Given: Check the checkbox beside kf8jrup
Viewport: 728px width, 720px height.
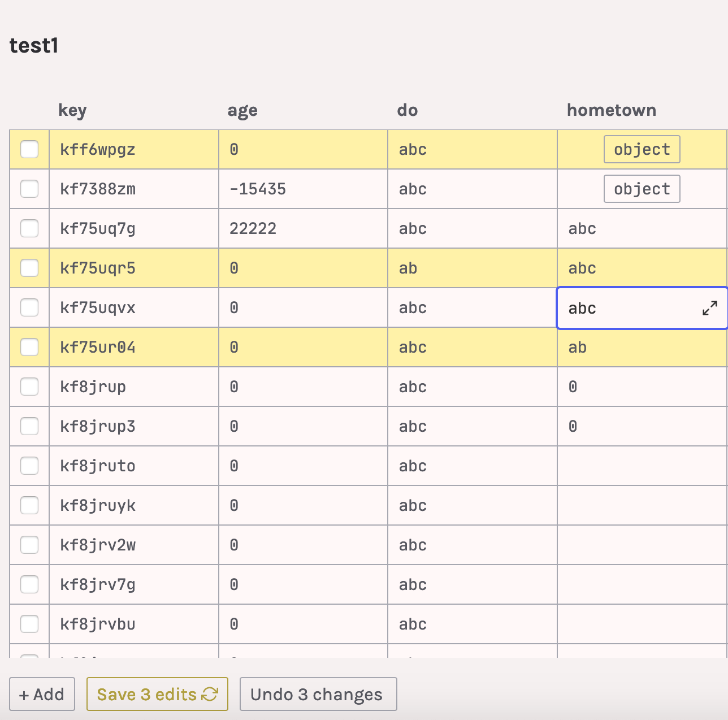Looking at the screenshot, I should coord(29,387).
